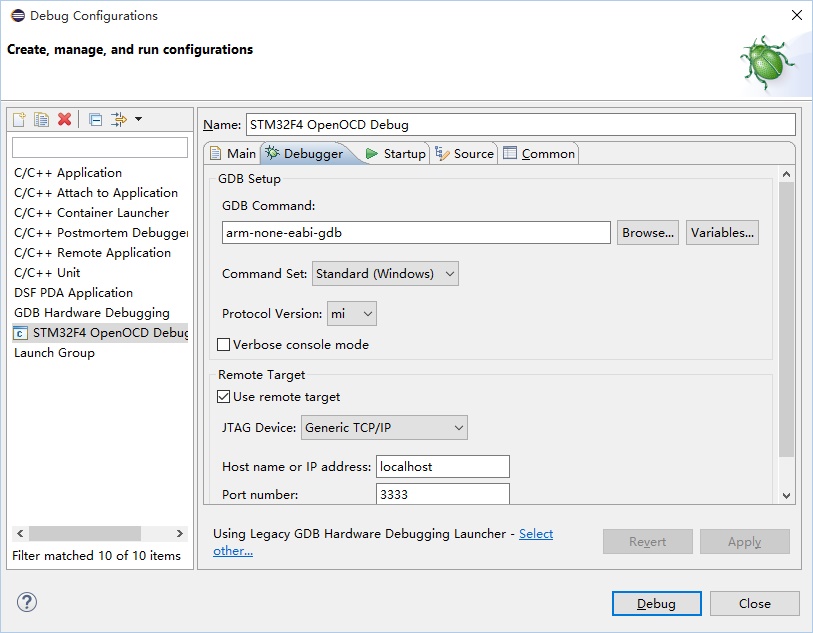Collapse all configurations in the tree
This screenshot has width=813, height=633.
click(95, 120)
